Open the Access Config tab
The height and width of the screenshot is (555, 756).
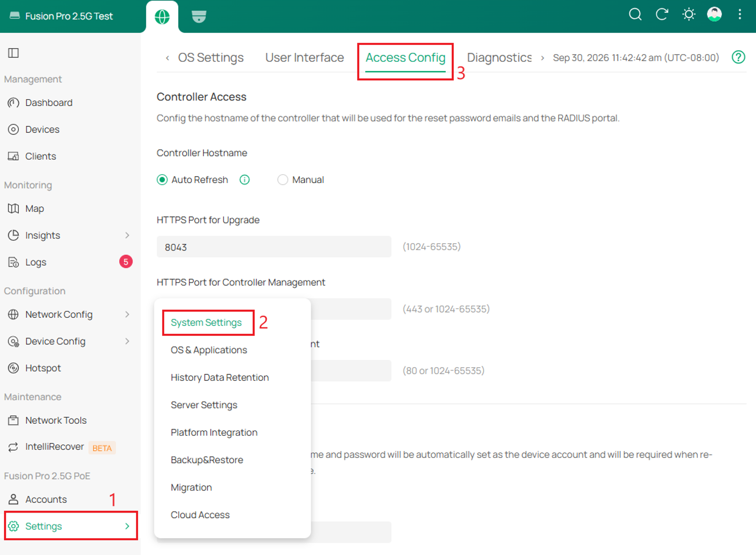[405, 57]
